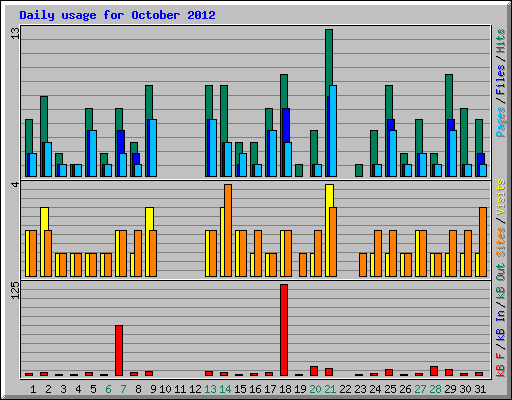Click the y-axis value 4 of the middle chart

pyautogui.click(x=15, y=184)
